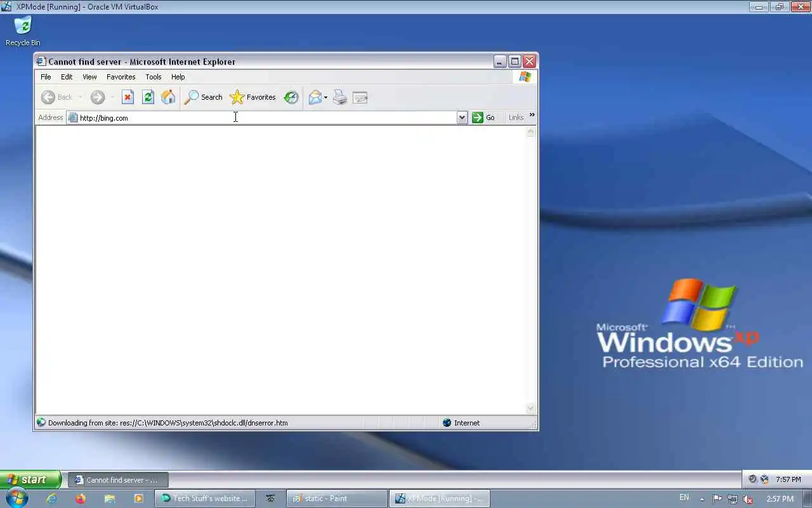The height and width of the screenshot is (508, 812).
Task: Click the Mail toolbar icon
Action: (x=315, y=97)
